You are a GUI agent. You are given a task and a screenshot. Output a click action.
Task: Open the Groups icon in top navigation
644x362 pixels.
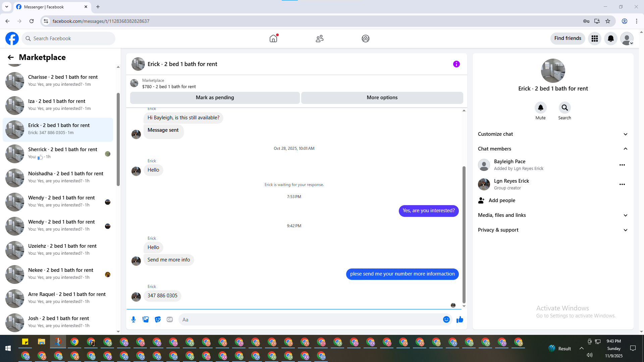366,39
